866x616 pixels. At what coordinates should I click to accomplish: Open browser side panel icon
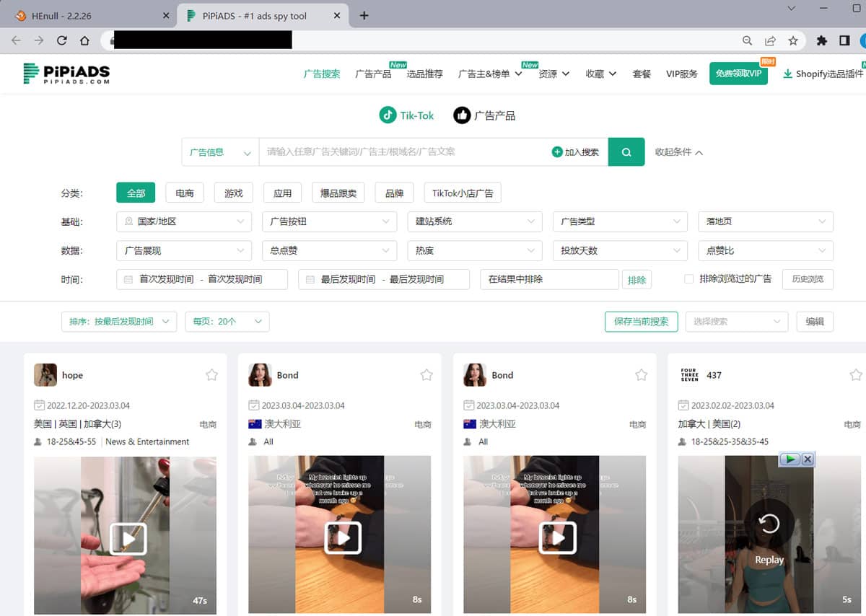(x=844, y=41)
